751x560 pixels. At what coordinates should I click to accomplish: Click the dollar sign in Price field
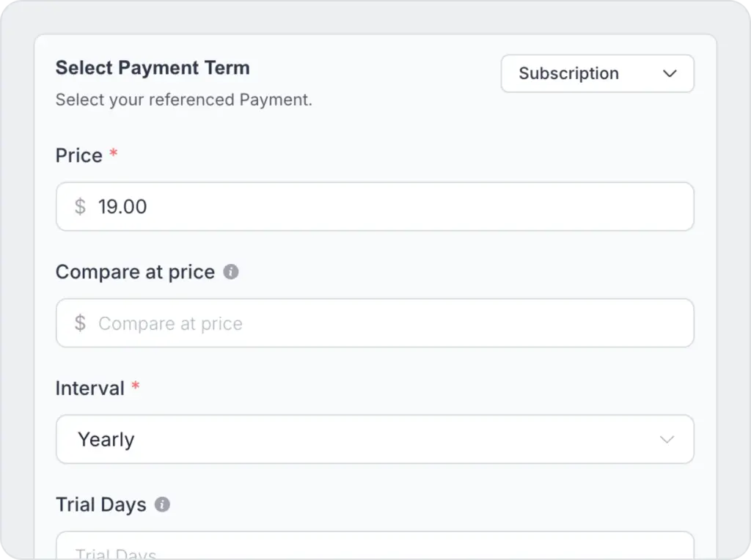click(x=80, y=207)
